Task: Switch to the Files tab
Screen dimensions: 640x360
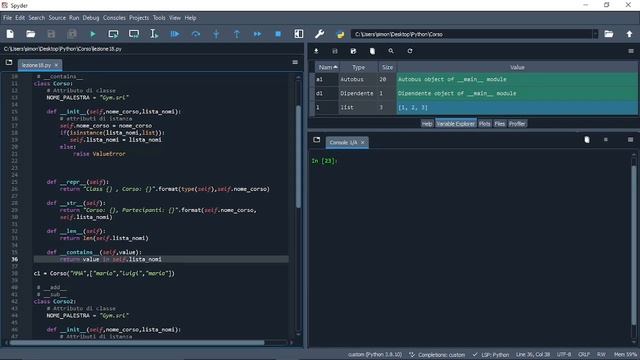Action: (500, 124)
